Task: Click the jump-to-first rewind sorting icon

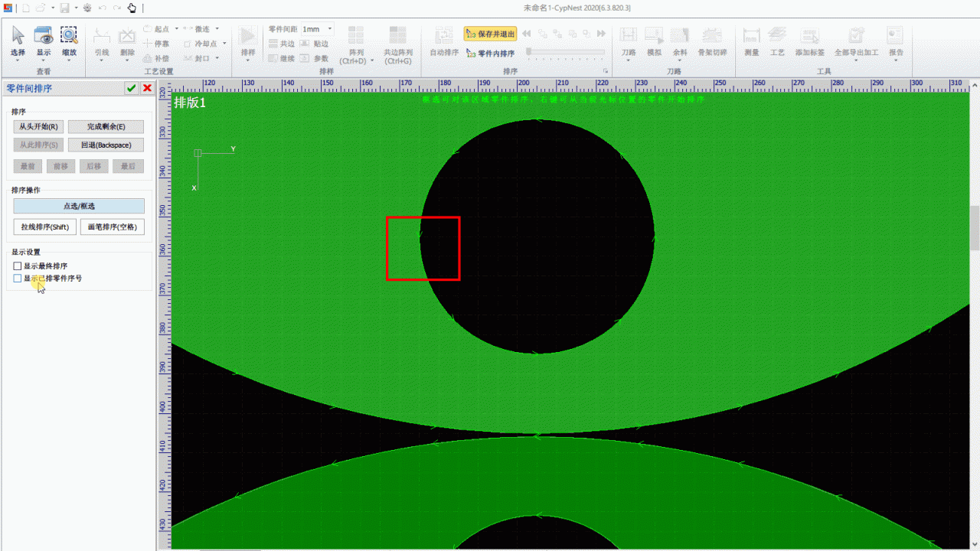Action: pyautogui.click(x=527, y=34)
